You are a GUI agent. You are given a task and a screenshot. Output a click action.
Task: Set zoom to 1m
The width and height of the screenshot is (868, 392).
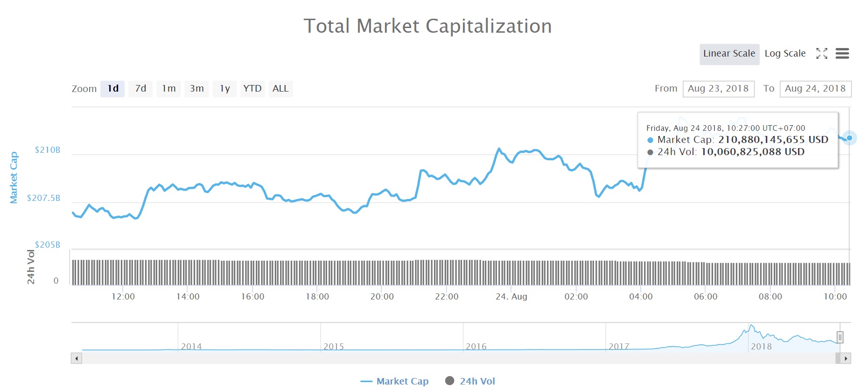click(168, 89)
